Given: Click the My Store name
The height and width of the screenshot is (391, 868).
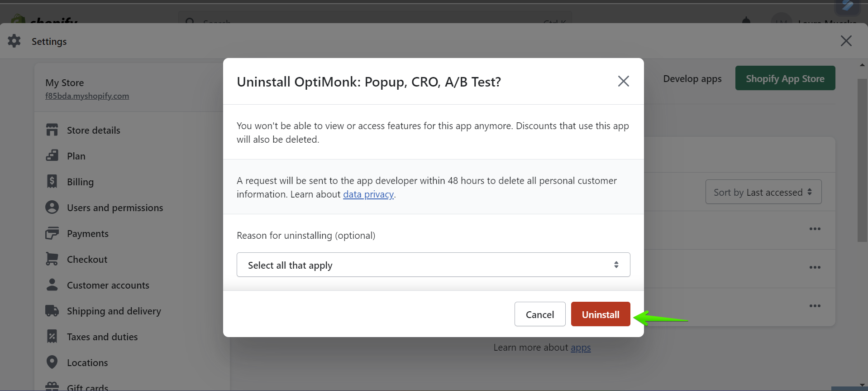Looking at the screenshot, I should (64, 82).
